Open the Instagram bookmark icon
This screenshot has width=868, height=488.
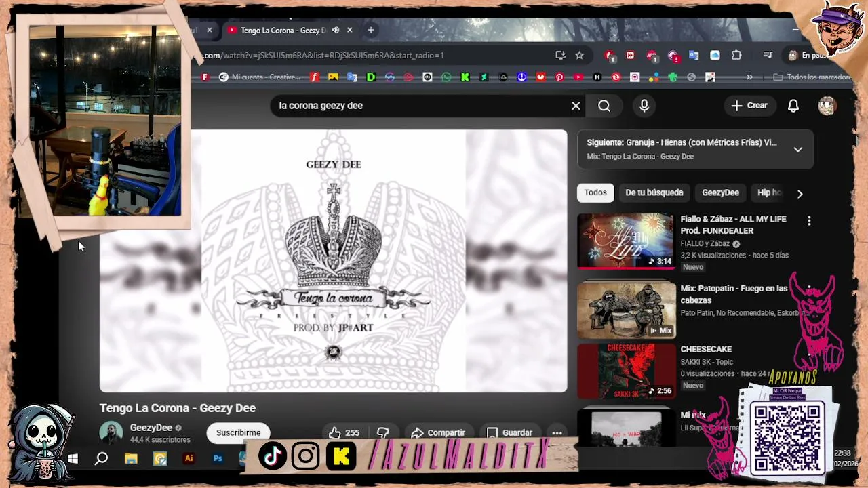[635, 77]
